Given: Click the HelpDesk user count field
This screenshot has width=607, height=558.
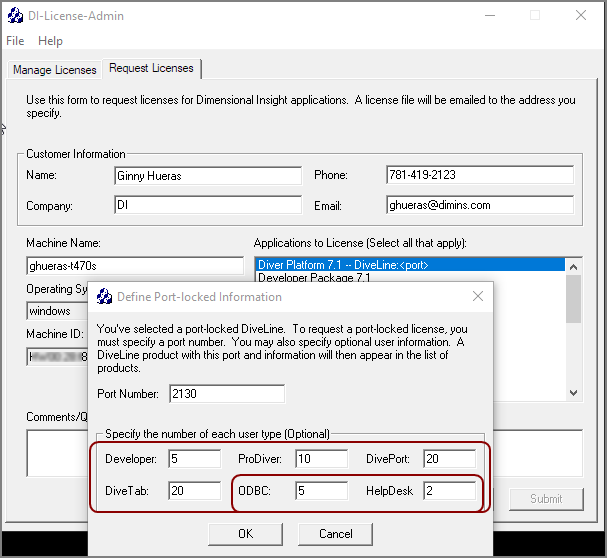Looking at the screenshot, I should pos(449,491).
